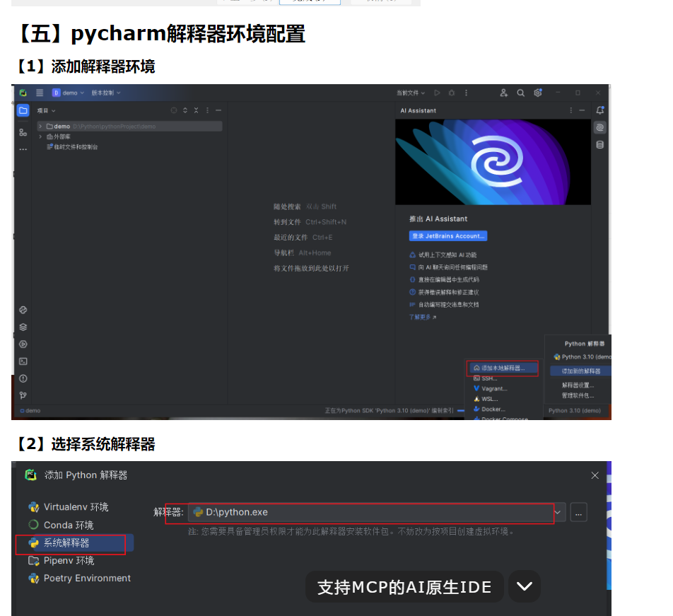673x616 pixels.
Task: Select 系统解释器 in interpreter dialog
Action: point(75,543)
